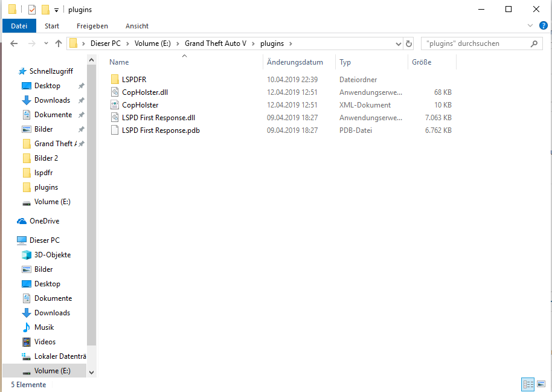The height and width of the screenshot is (392, 552).
Task: Open Quick Access Toolbar customize dropdown
Action: [56, 10]
